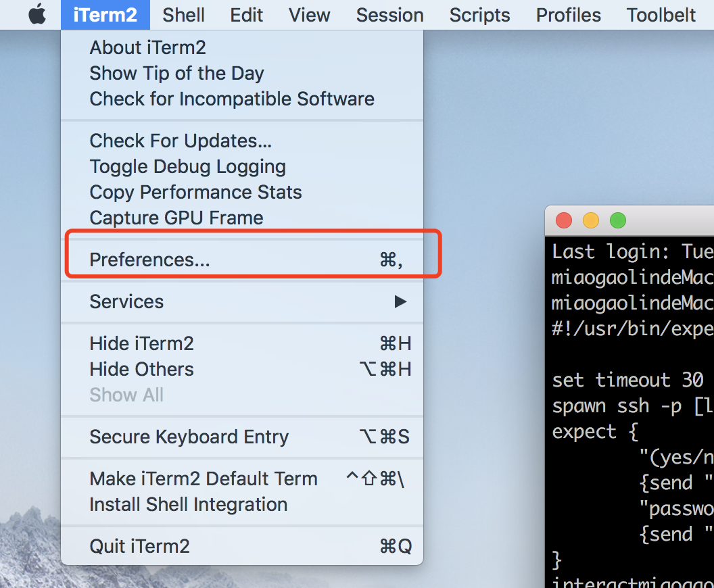714x588 pixels.
Task: Zoom terminal window with green button
Action: 618,220
